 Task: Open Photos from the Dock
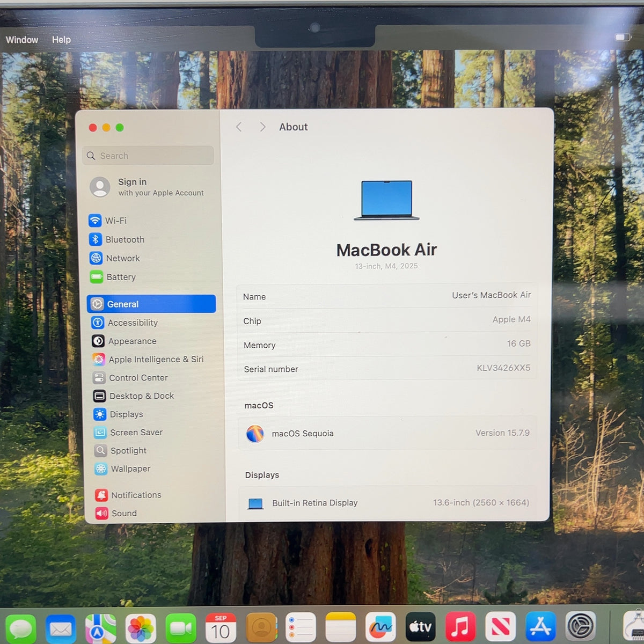tap(141, 628)
